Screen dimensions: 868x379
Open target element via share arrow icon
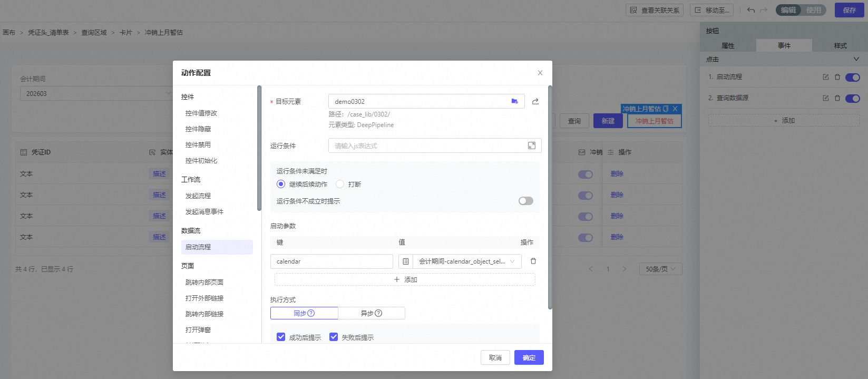[535, 101]
